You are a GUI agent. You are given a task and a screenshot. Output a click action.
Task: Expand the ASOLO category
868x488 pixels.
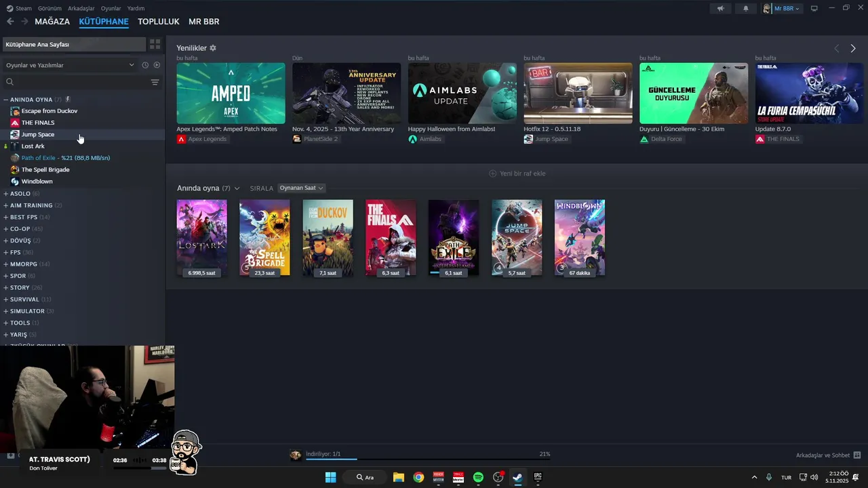point(5,194)
